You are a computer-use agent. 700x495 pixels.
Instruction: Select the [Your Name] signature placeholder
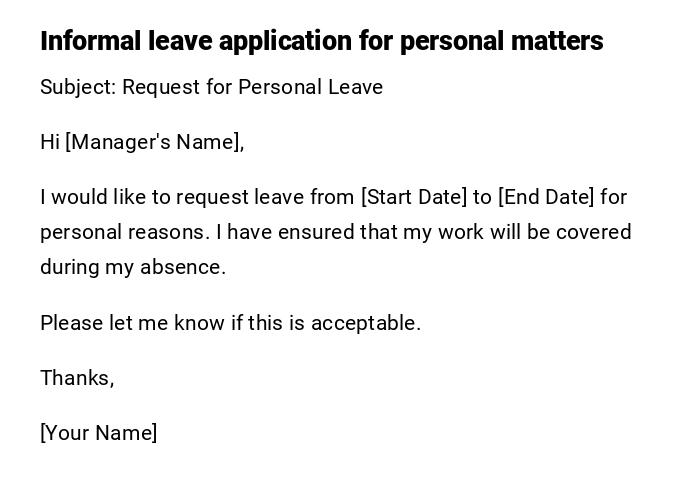[x=99, y=433]
